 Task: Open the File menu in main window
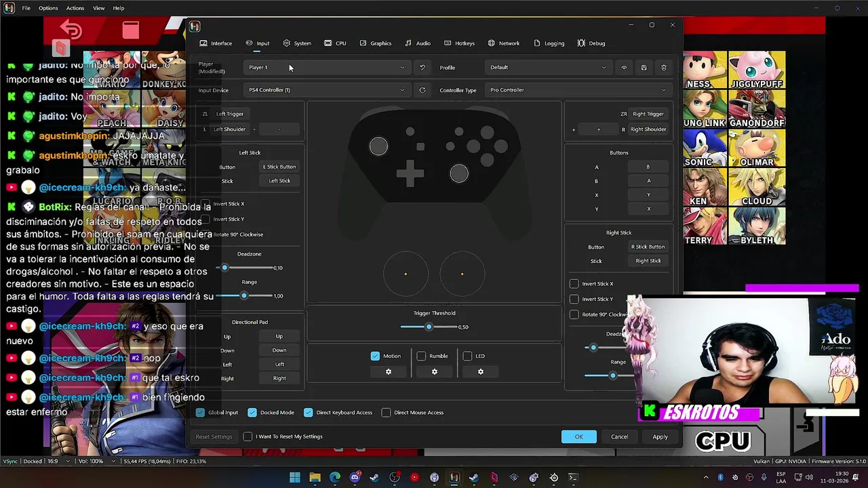26,8
